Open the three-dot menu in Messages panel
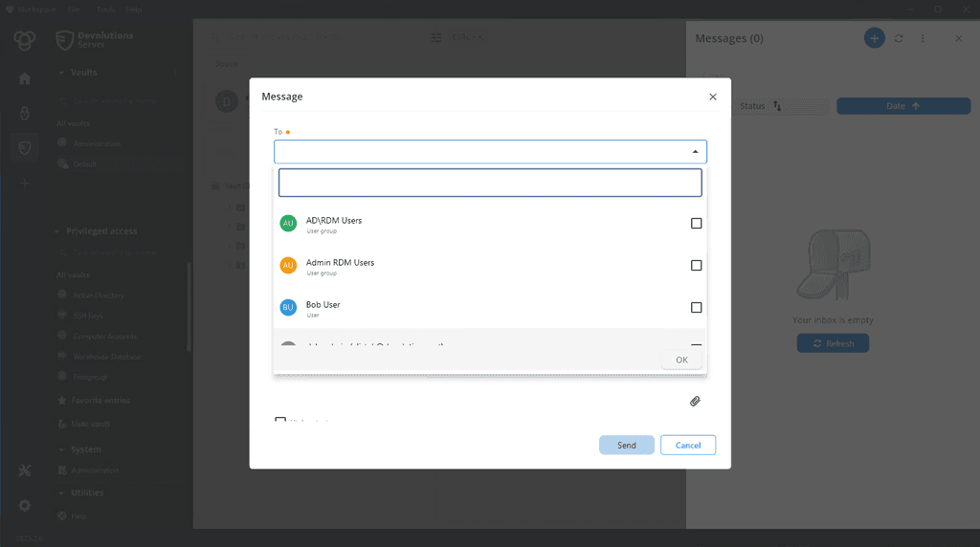Viewport: 980px width, 547px height. tap(923, 38)
